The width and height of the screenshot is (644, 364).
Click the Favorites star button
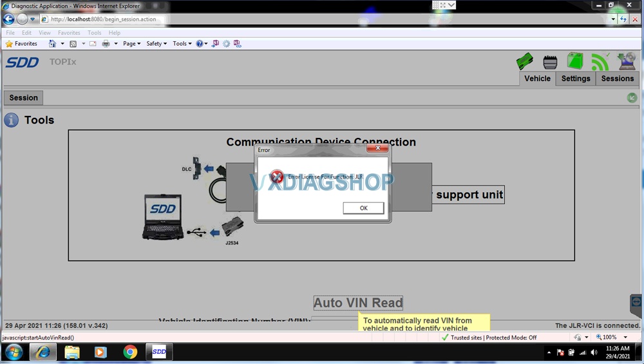[22, 44]
